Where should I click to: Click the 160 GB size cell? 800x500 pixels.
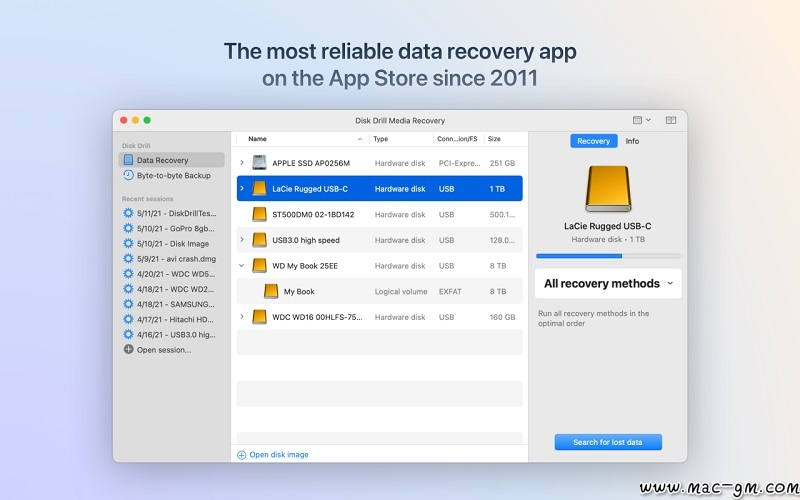point(502,317)
